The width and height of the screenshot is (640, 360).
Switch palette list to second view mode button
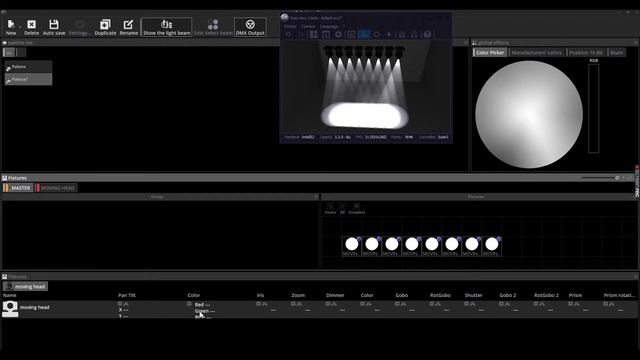pyautogui.click(x=21, y=52)
